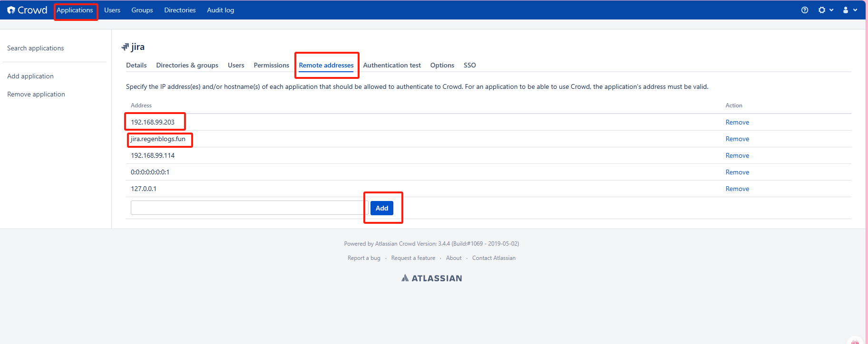The image size is (868, 344).
Task: Open the user profile menu
Action: [x=850, y=10]
